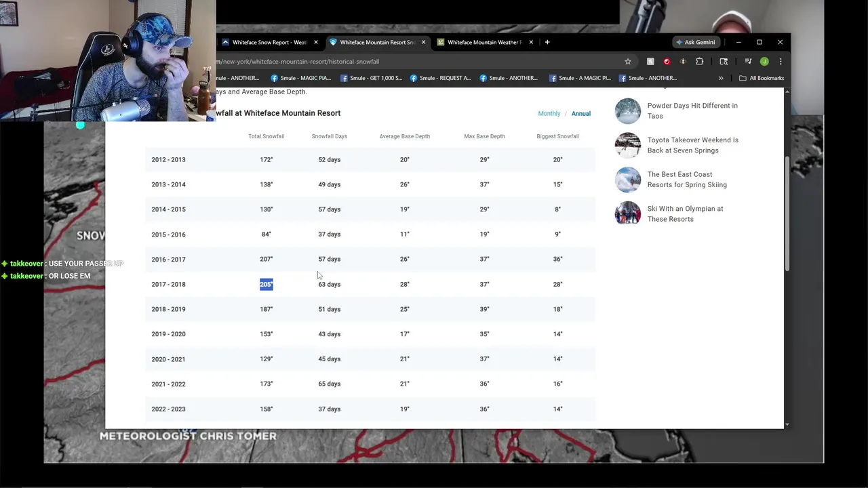Click the 207" total snowfall value
Screen dimensions: 868x488
(266, 259)
